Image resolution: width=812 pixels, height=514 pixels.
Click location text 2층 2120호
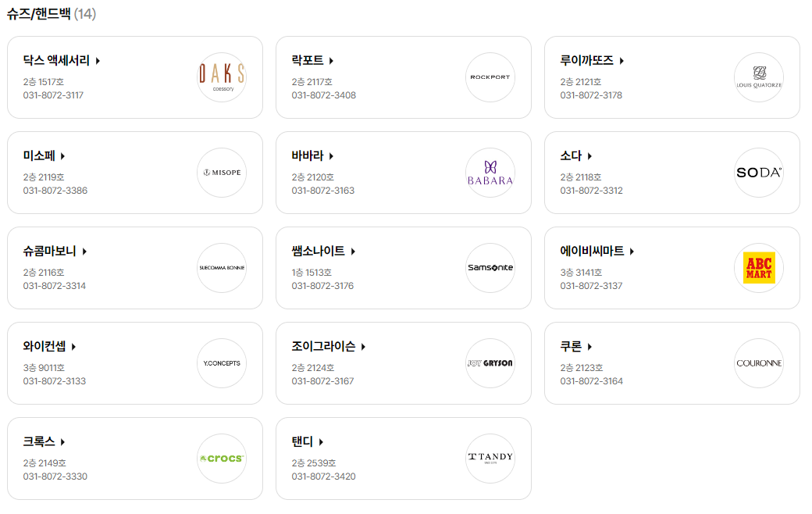313,177
